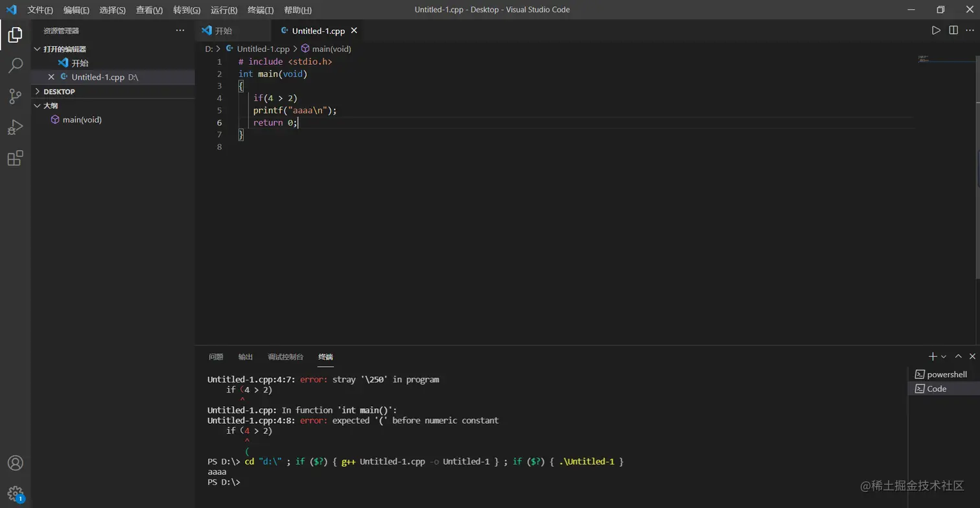Place cursor on the int main(void) line
Screen dimensions: 980x508
point(273,74)
